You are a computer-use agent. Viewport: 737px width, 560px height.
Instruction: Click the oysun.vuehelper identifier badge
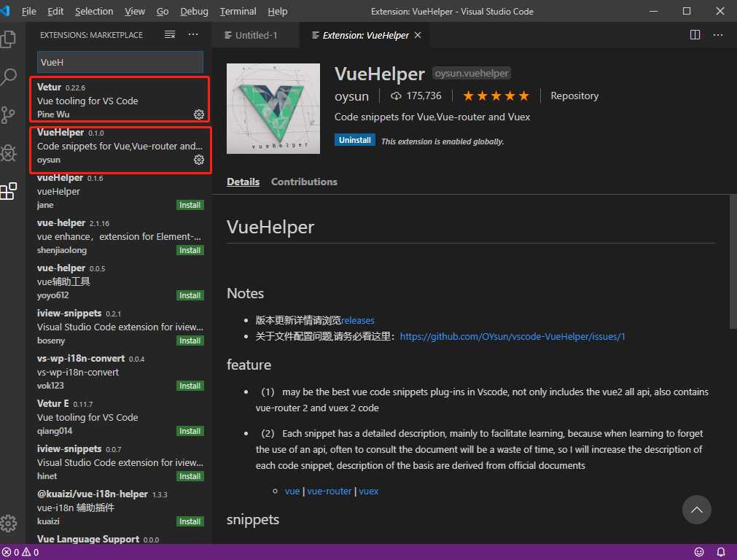472,74
